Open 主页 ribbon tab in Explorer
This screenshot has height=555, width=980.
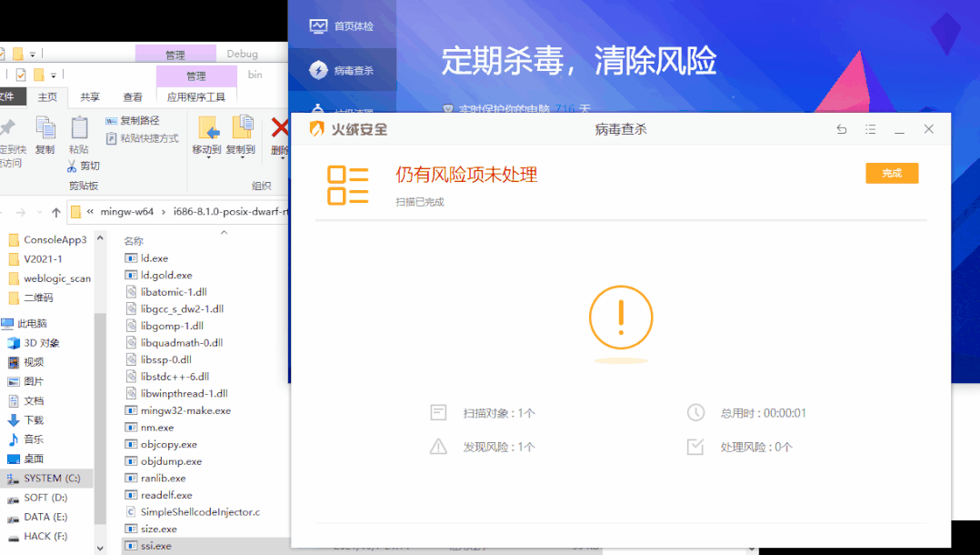tap(47, 97)
